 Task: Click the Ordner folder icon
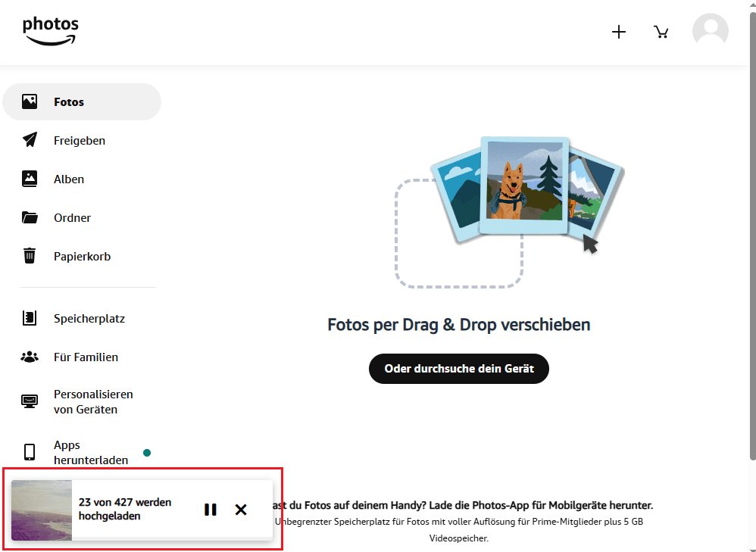[30, 217]
